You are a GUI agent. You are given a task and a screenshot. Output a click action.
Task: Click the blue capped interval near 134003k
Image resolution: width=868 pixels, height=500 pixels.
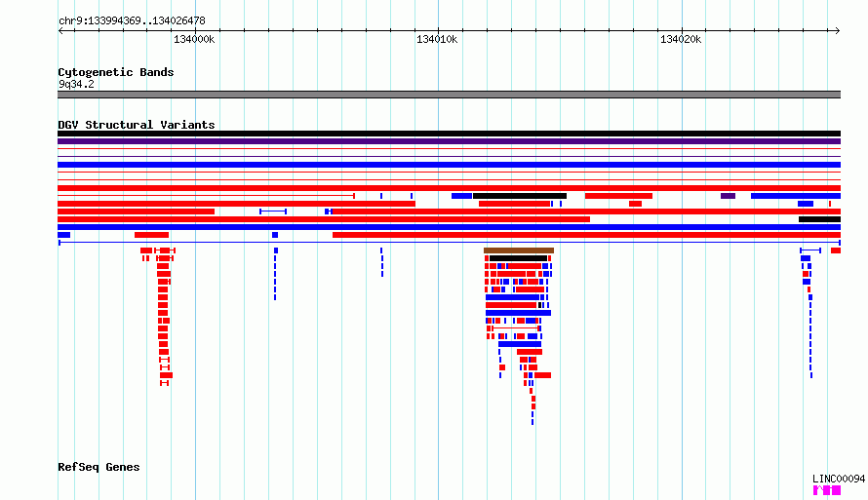click(x=273, y=212)
